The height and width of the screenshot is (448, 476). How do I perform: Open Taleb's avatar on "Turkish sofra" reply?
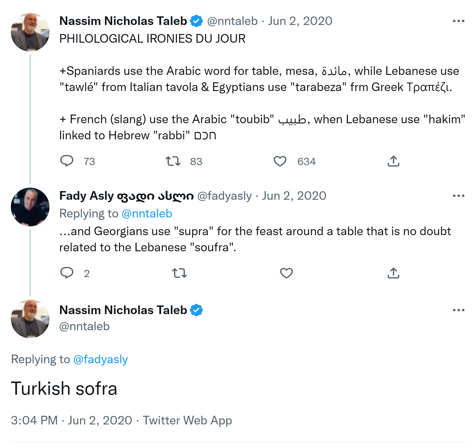(x=30, y=319)
